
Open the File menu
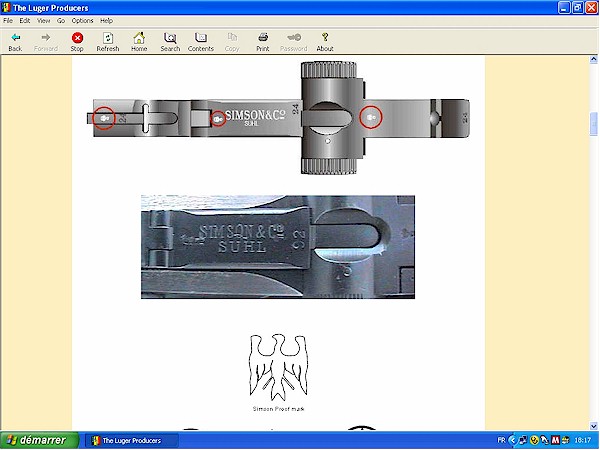(8, 21)
